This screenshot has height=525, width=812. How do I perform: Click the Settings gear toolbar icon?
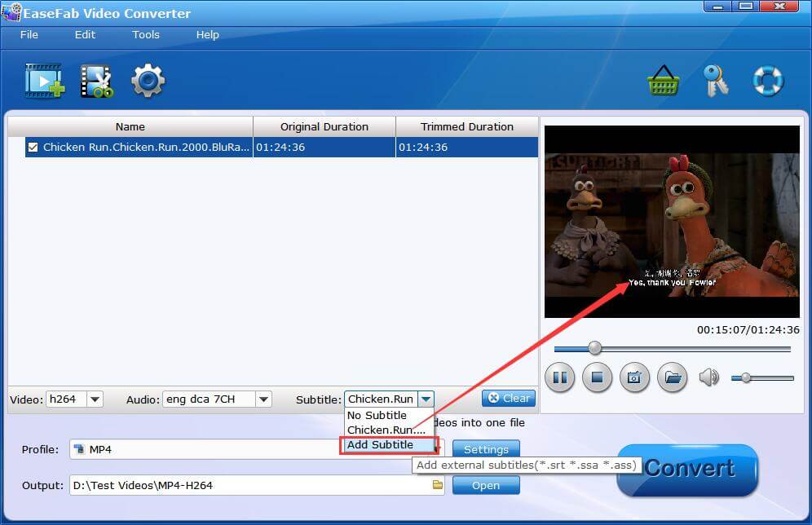point(148,81)
